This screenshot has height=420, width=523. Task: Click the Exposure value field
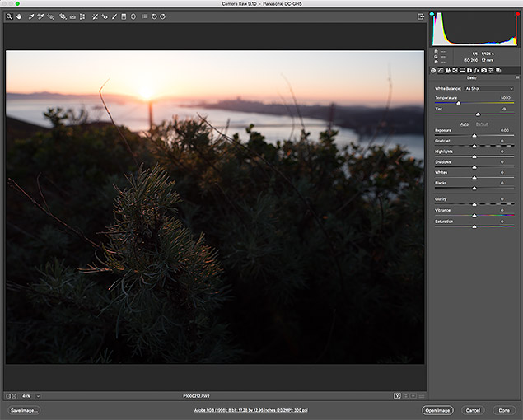[503, 130]
